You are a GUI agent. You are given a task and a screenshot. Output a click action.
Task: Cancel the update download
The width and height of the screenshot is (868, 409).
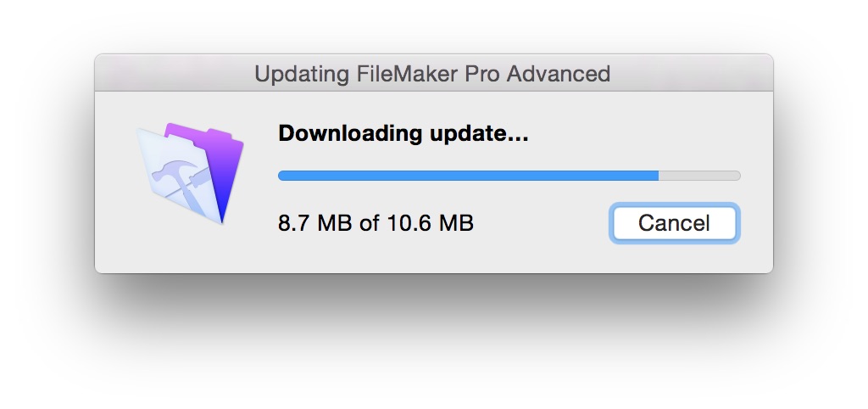click(674, 223)
